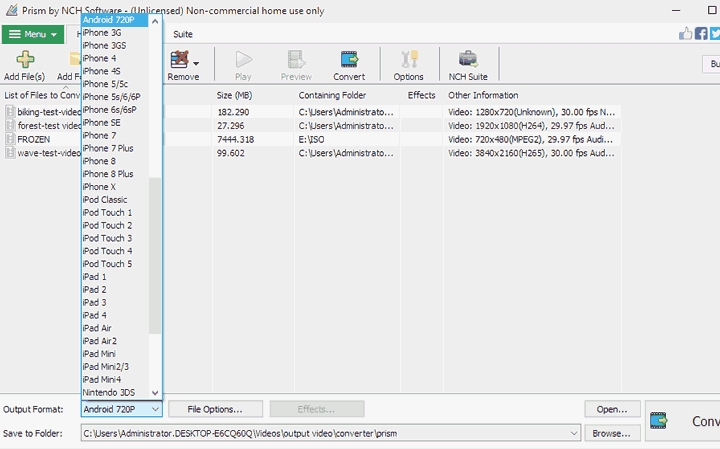
Task: Choose iPad 4 from list
Action: point(115,315)
